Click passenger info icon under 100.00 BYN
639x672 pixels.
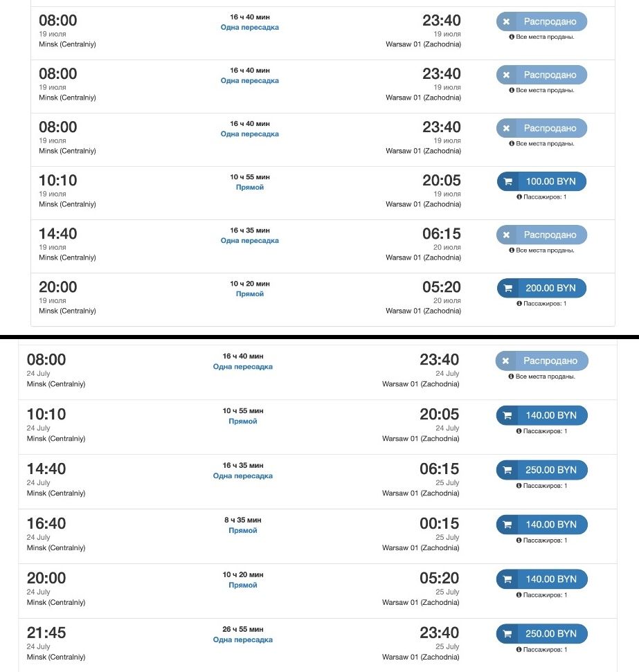(x=519, y=197)
